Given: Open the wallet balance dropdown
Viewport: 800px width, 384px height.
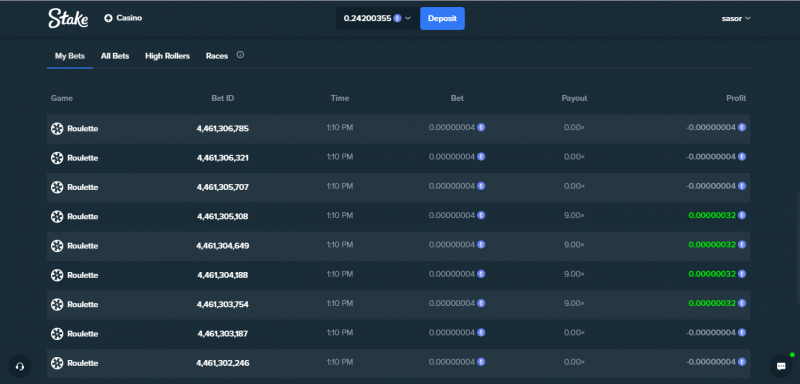Looking at the screenshot, I should 378,18.
